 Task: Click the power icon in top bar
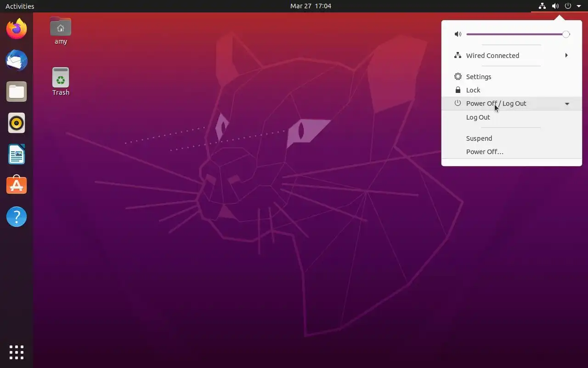568,6
